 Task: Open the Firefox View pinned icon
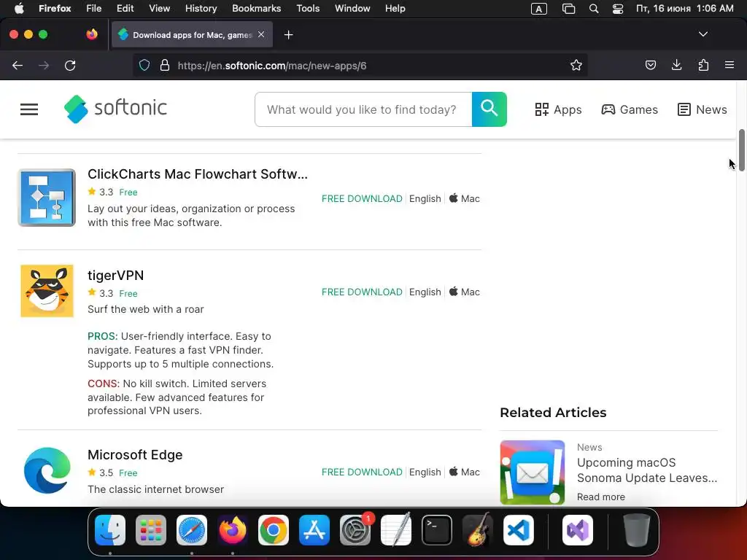pyautogui.click(x=92, y=34)
